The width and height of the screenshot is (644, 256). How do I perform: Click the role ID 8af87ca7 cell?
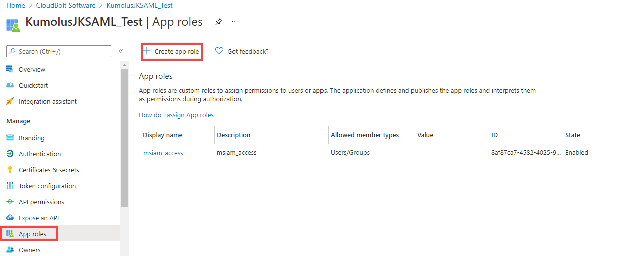point(526,152)
